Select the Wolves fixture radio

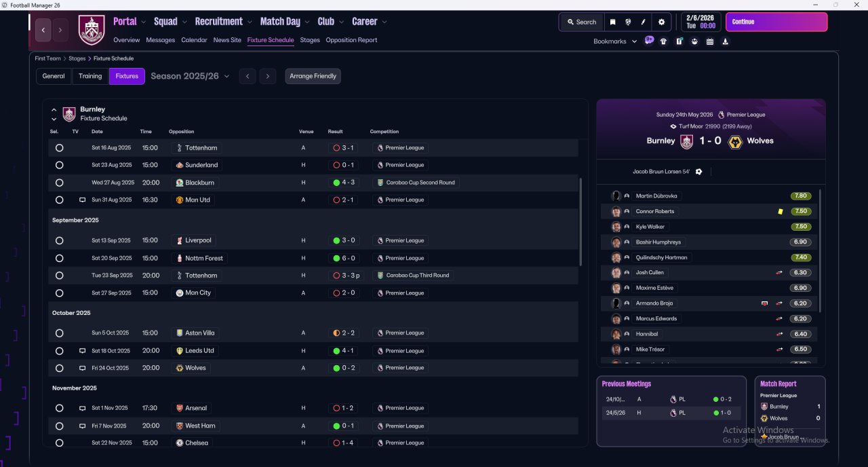click(59, 368)
